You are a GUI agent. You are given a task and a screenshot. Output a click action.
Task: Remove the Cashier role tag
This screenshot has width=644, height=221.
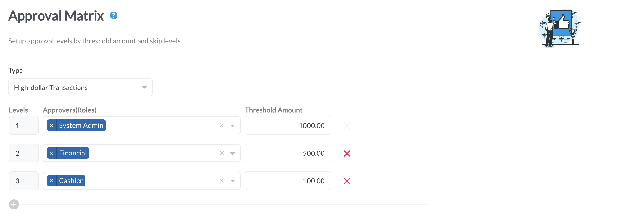pyautogui.click(x=52, y=181)
